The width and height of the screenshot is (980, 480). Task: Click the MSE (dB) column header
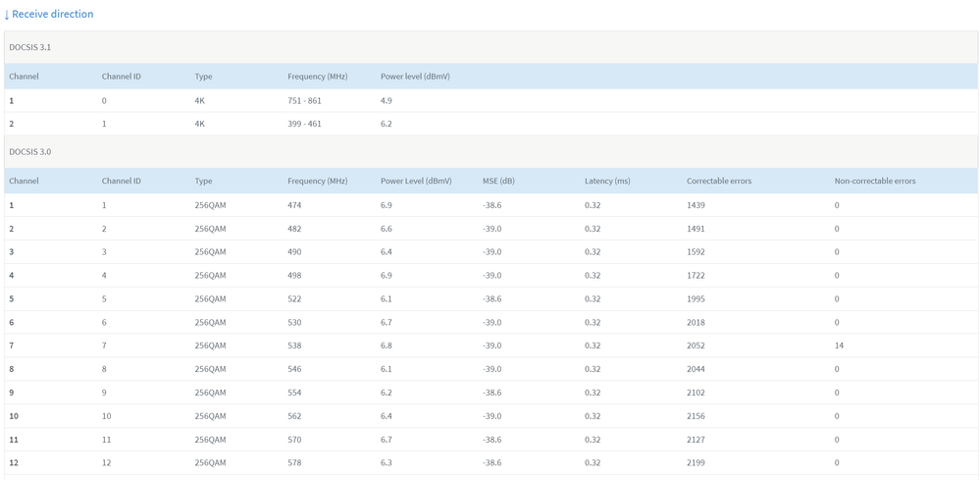pos(498,182)
